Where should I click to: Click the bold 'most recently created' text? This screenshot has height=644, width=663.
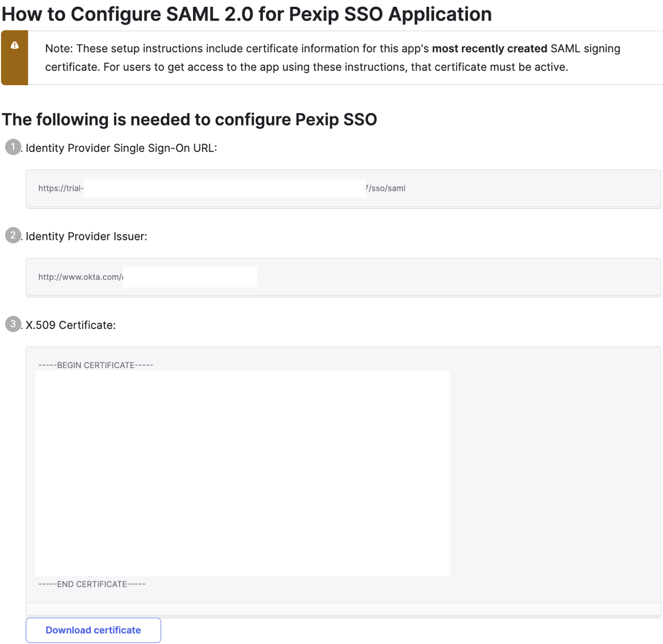point(489,49)
